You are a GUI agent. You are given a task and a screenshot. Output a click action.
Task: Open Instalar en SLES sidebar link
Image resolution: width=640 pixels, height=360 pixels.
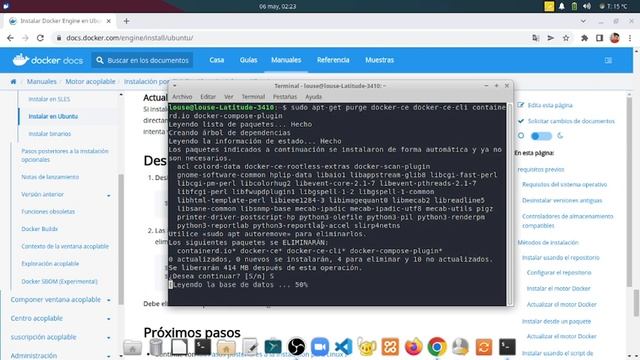(49, 99)
